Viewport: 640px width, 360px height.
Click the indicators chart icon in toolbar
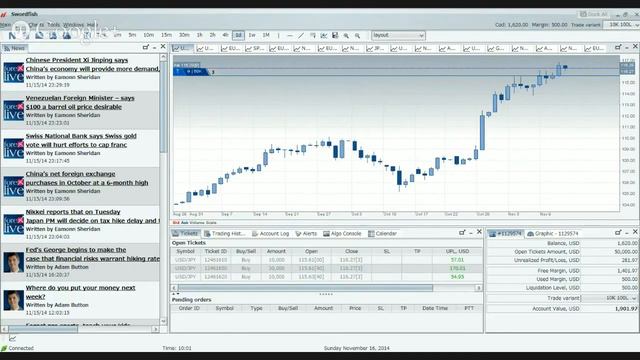324,36
